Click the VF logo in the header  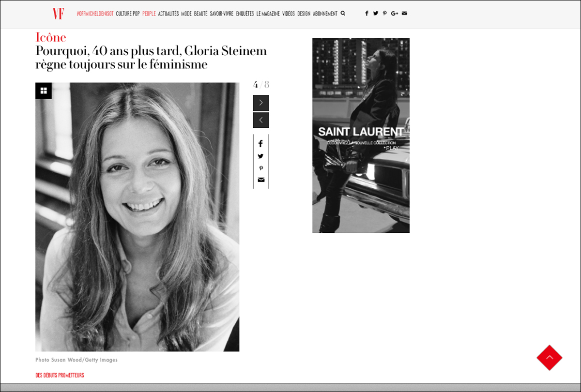[58, 14]
